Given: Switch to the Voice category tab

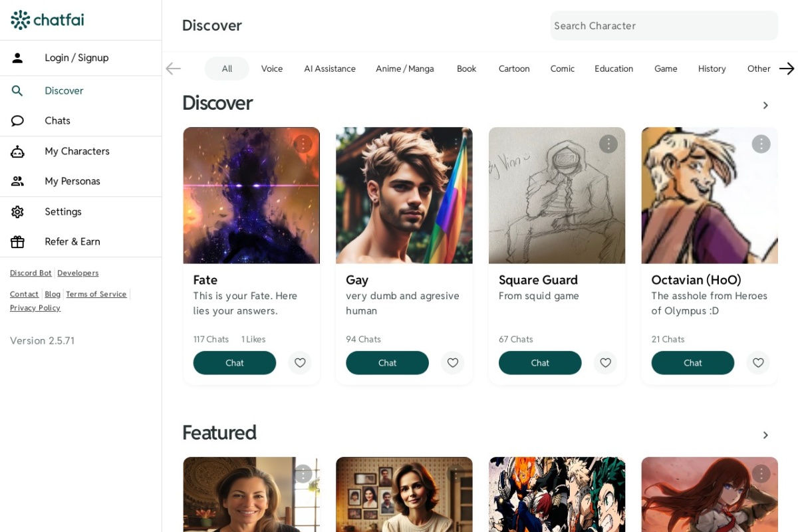Looking at the screenshot, I should pos(271,68).
